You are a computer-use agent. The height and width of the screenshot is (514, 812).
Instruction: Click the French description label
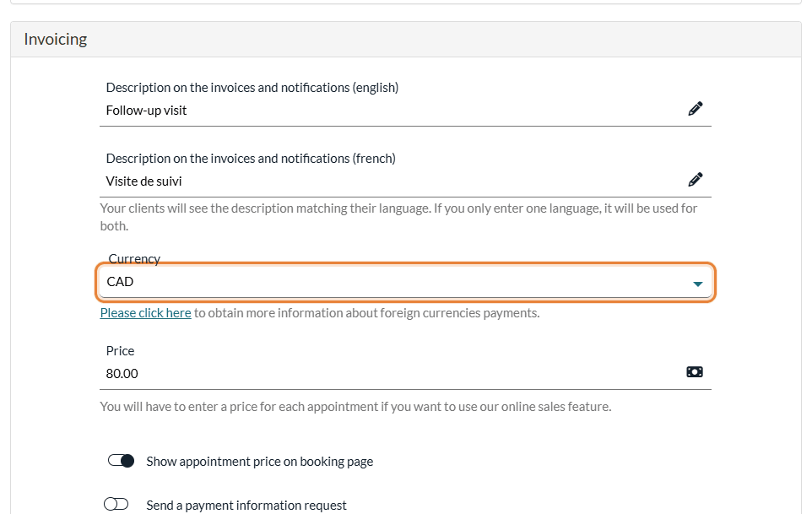251,159
